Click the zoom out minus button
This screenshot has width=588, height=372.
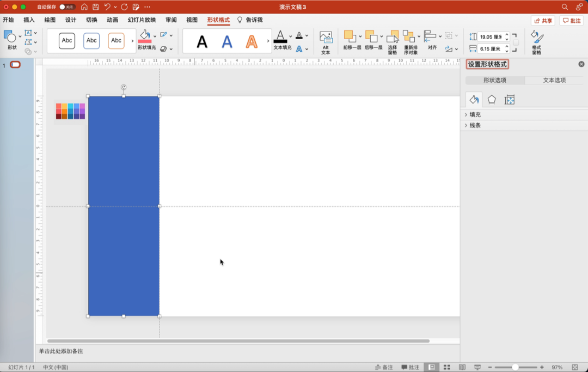490,367
